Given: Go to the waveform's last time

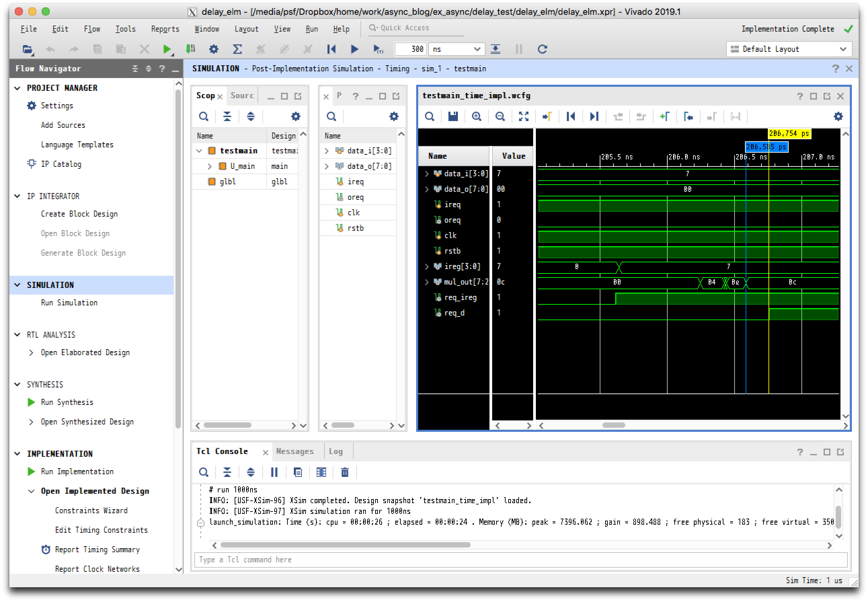Looking at the screenshot, I should [x=594, y=117].
